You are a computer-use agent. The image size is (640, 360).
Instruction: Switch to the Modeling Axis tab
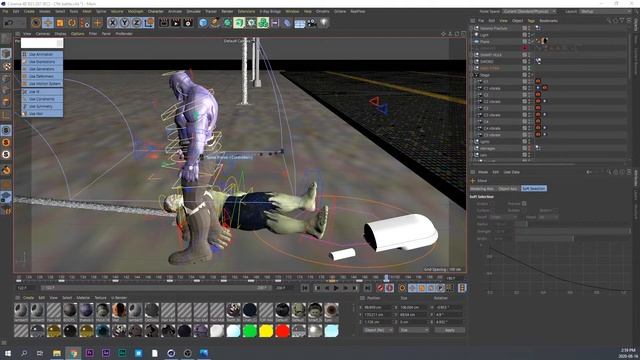pos(482,189)
